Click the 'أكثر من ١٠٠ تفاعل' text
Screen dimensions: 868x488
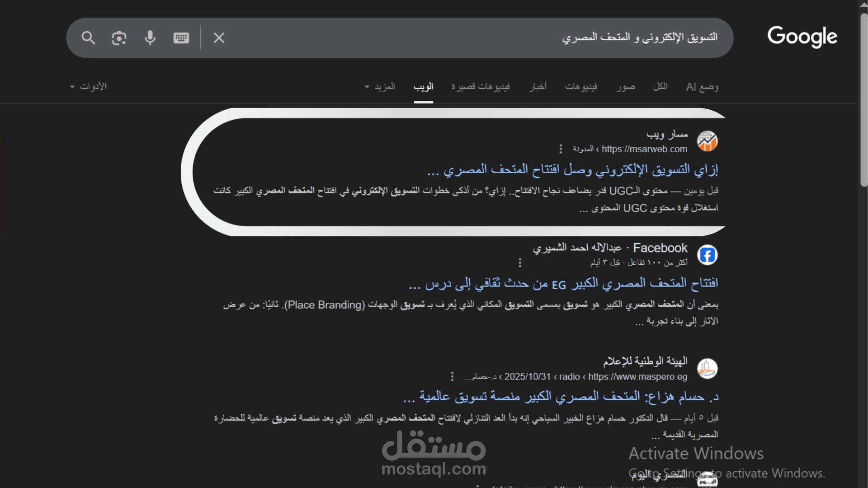658,263
